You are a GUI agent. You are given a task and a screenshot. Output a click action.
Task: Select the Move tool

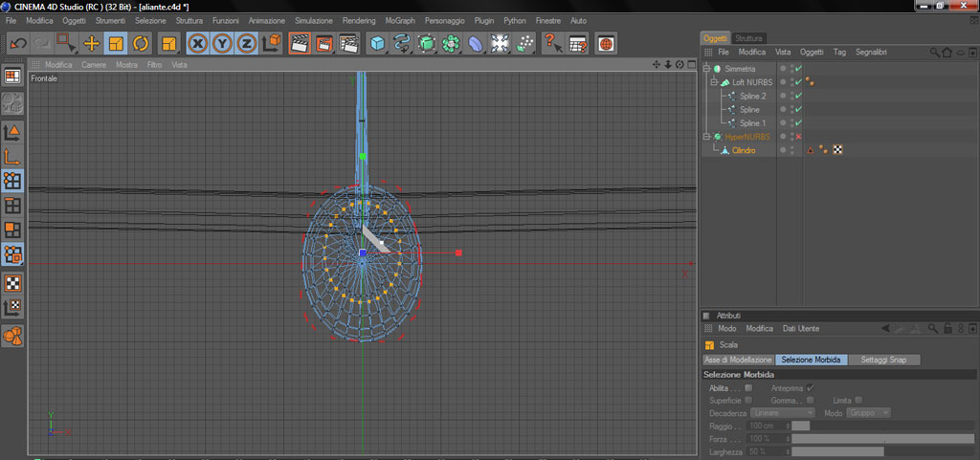point(92,43)
